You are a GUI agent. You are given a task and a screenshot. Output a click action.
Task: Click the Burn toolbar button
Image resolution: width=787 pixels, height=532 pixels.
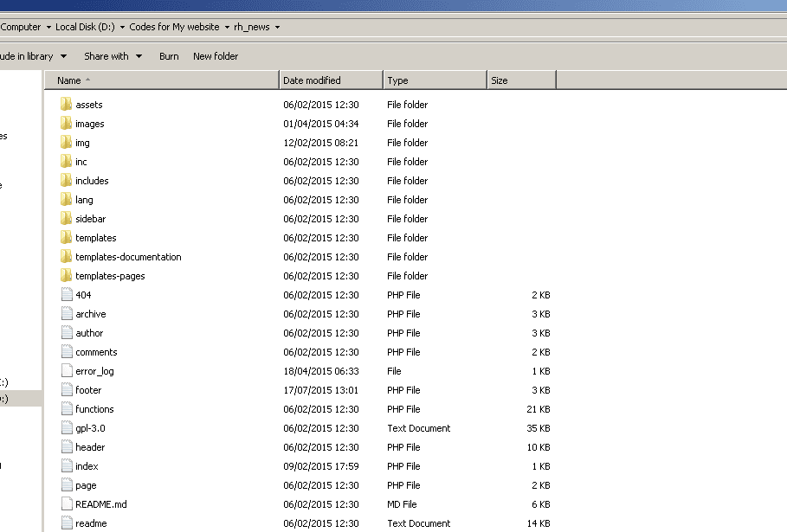coord(169,56)
